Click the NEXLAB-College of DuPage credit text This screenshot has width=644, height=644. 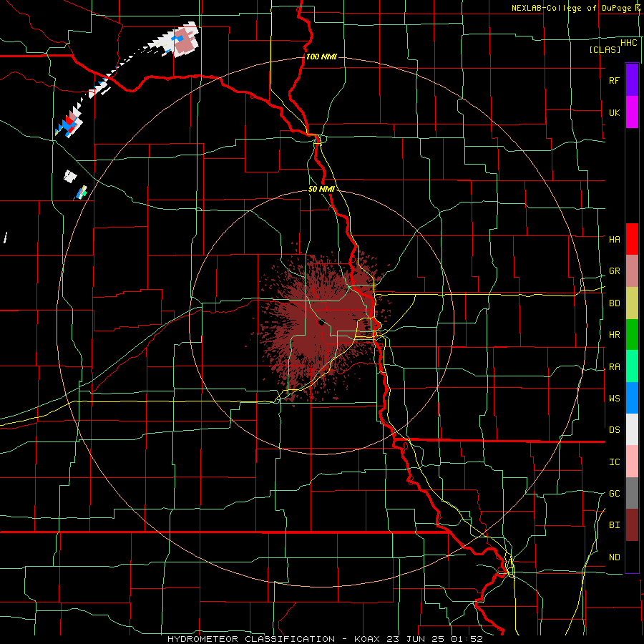tap(571, 8)
